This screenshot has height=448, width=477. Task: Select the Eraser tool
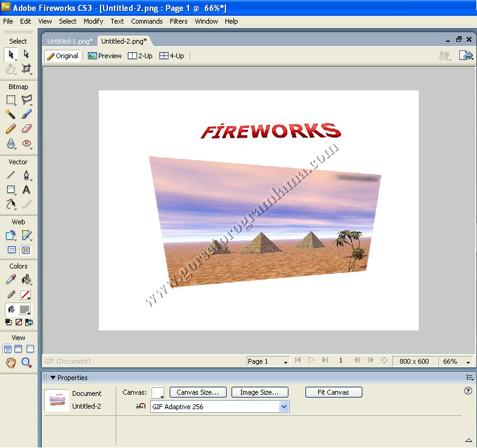[x=26, y=129]
